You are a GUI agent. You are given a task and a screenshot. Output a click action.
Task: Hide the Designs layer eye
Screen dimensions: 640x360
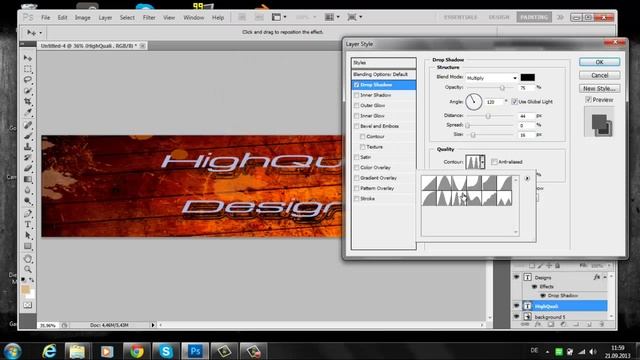coord(516,277)
